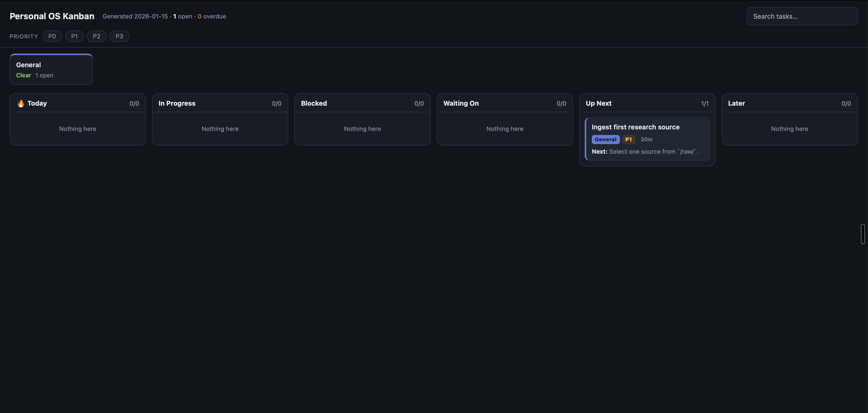
Task: Click the Next: Select one source line
Action: tap(645, 151)
